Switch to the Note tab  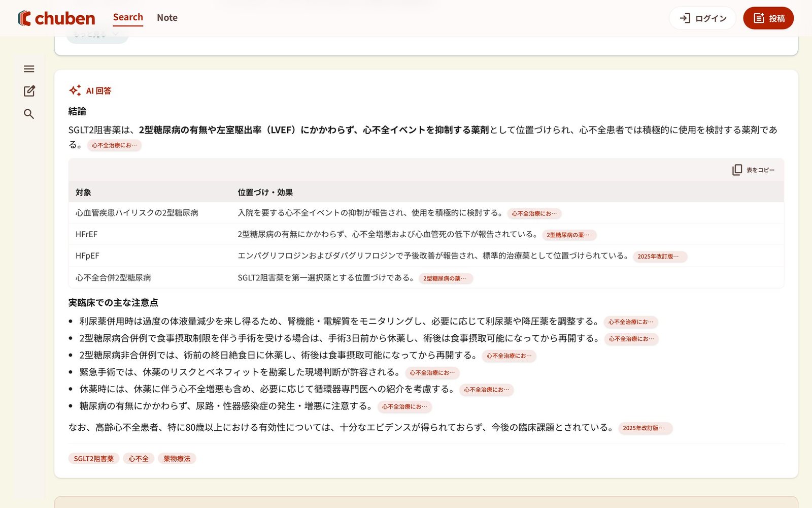click(x=167, y=18)
